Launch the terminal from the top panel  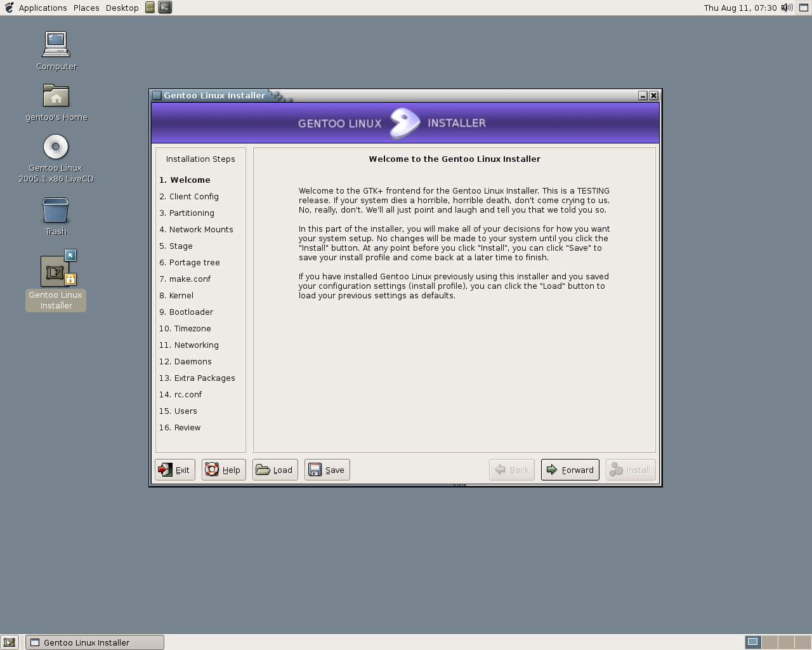(x=165, y=8)
